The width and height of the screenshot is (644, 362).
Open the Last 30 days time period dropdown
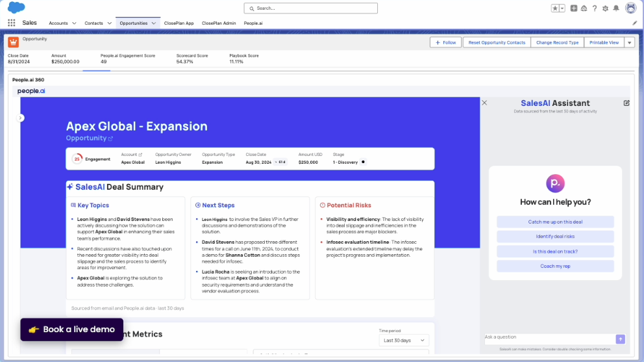(x=404, y=340)
